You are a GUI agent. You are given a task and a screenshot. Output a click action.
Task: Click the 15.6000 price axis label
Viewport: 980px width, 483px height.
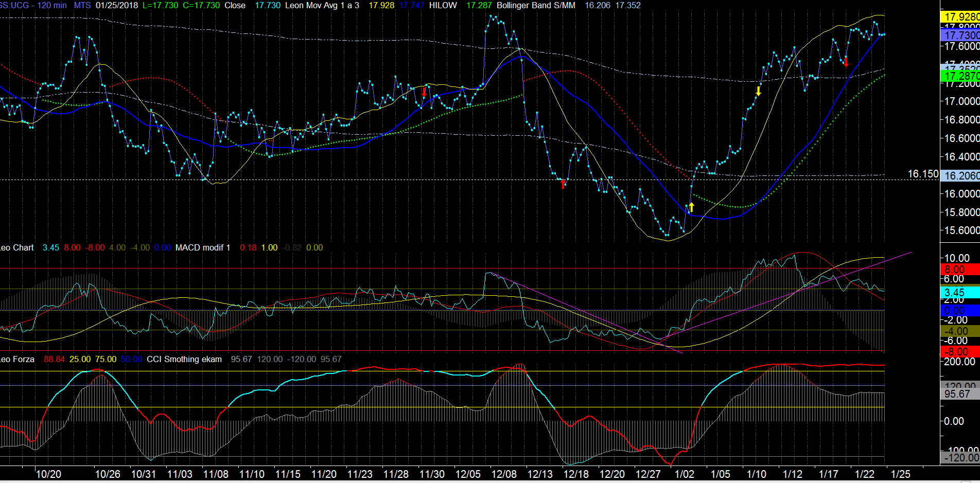961,230
